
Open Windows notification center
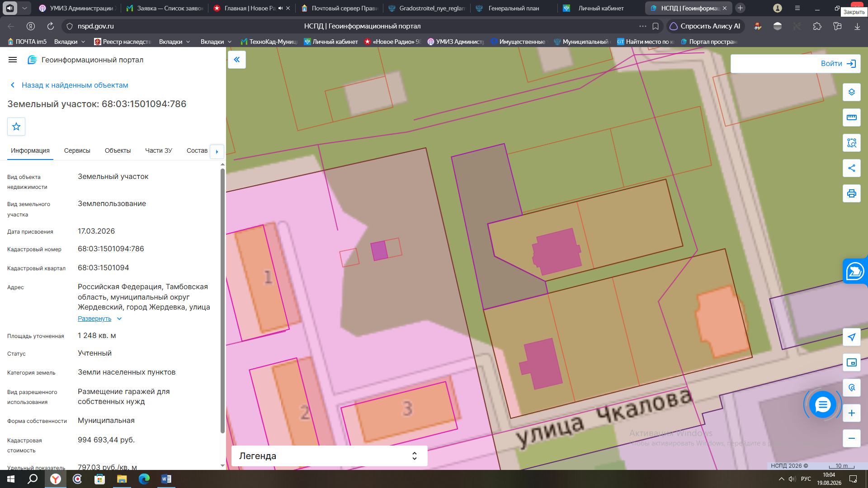(x=853, y=479)
